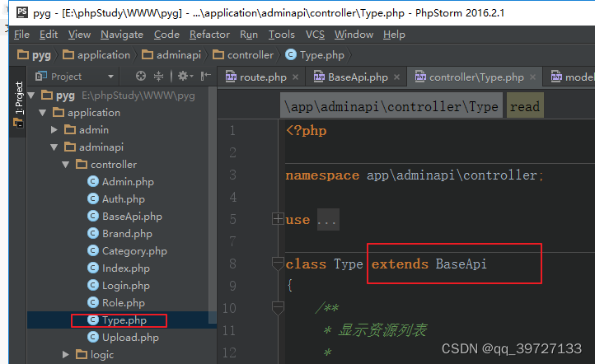Open the Run menu
Screen dimensions: 595x364
point(249,35)
